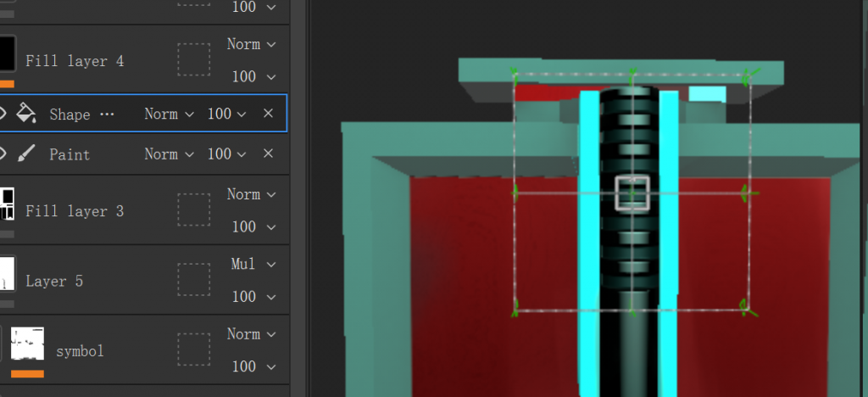Select the Fill layer 3 layer name
This screenshot has height=397, width=868.
[75, 210]
